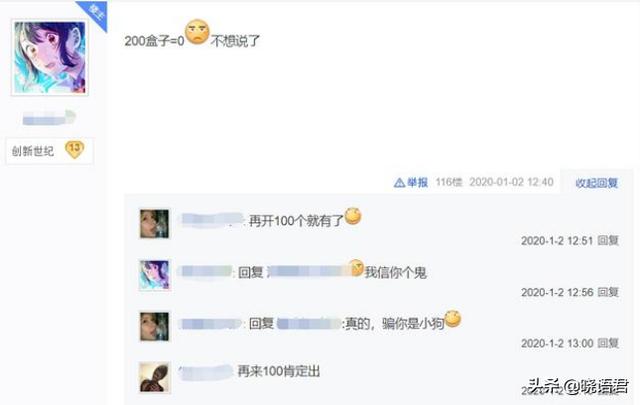
Task: Click the avatar beside 再来100肯定出
Action: point(154,377)
